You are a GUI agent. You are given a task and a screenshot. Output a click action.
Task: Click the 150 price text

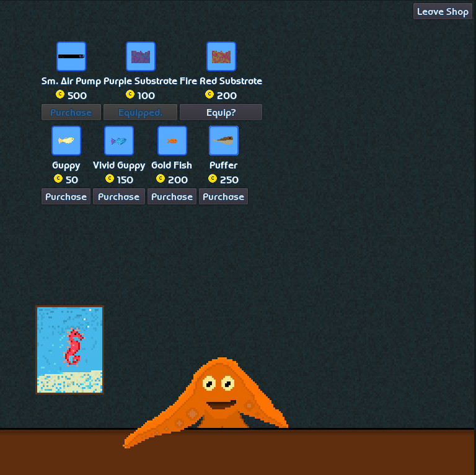pos(125,180)
